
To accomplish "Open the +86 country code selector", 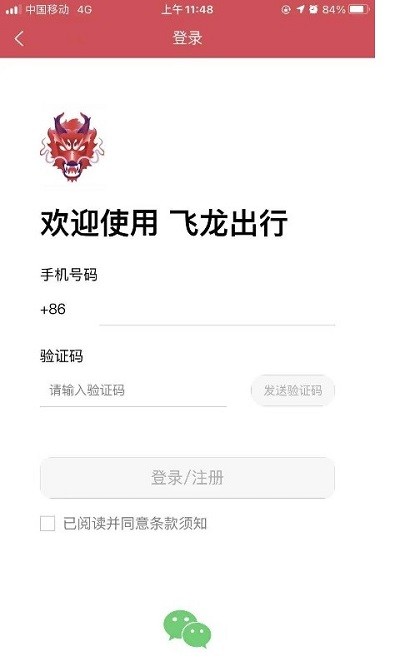I will pos(53,309).
